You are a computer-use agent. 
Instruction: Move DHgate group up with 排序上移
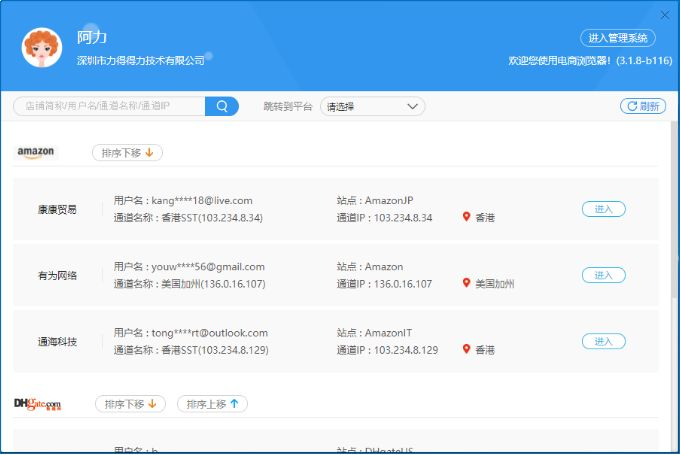212,404
